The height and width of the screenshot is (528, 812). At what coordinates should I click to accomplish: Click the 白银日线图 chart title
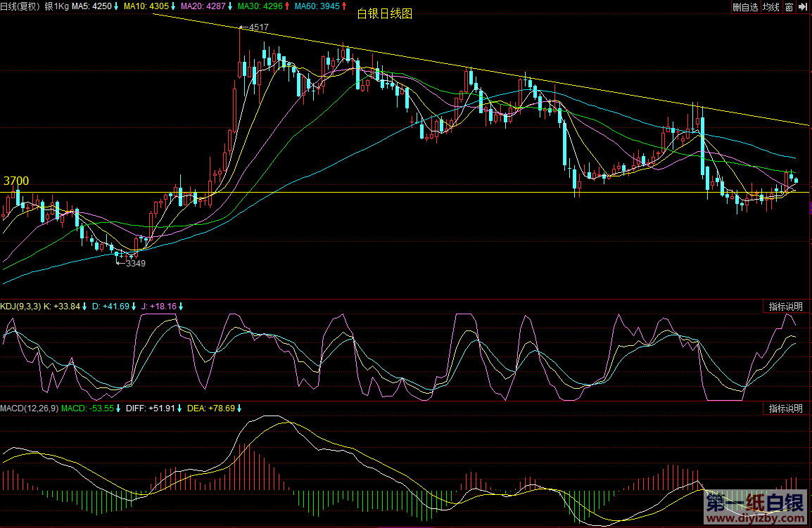pos(385,13)
